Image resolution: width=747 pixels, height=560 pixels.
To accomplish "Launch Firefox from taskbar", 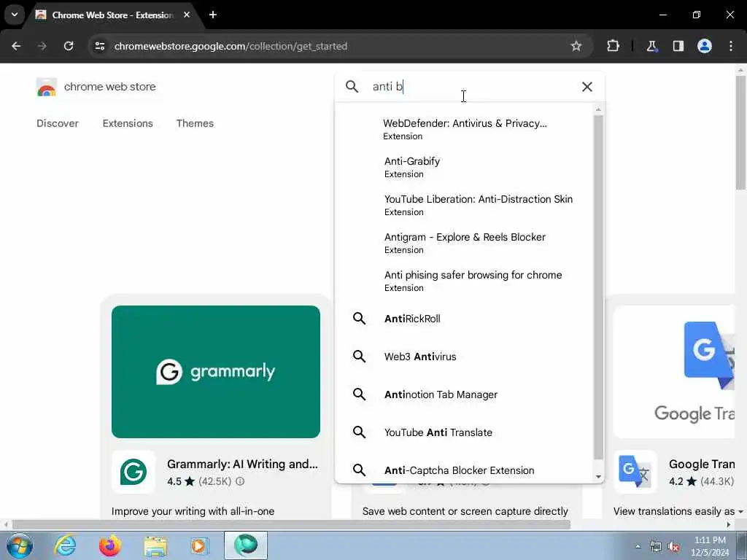I will [110, 545].
